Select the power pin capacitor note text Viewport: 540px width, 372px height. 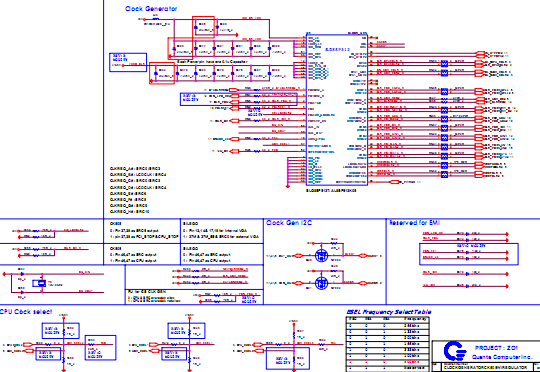click(212, 62)
